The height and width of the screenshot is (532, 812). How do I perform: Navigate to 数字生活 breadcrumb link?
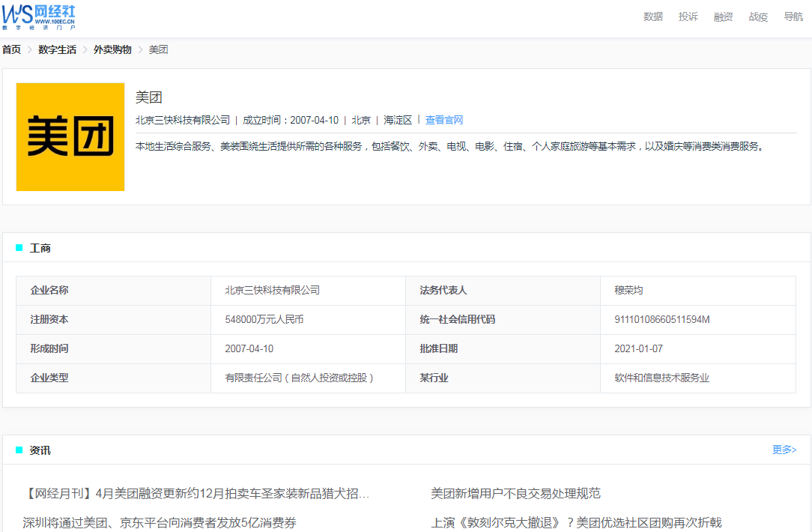pyautogui.click(x=57, y=49)
